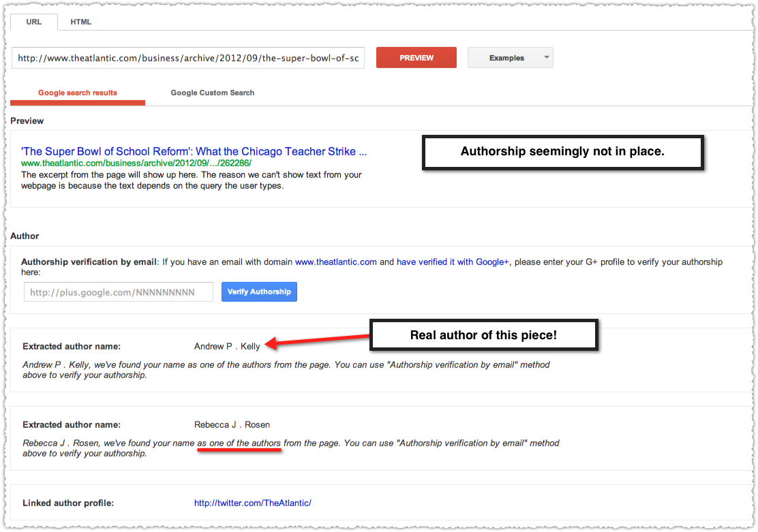Open 'have verified it with Google+' link

coord(453,262)
